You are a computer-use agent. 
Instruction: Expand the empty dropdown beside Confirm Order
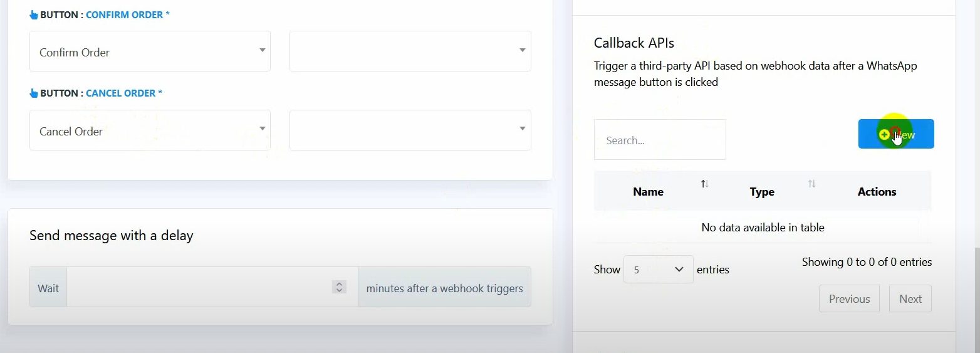(x=410, y=51)
